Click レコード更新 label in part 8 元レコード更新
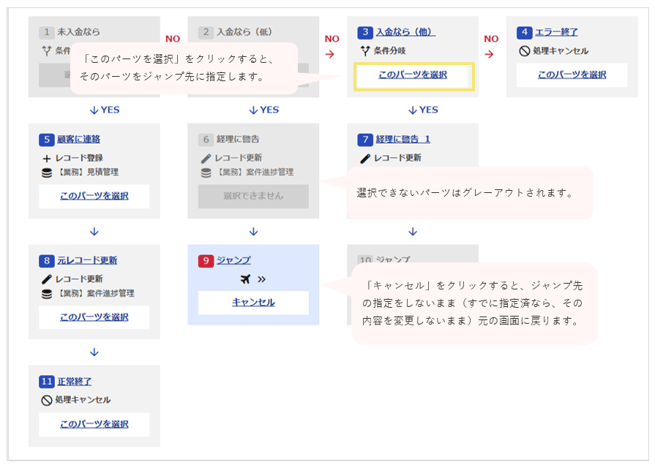 [x=79, y=279]
